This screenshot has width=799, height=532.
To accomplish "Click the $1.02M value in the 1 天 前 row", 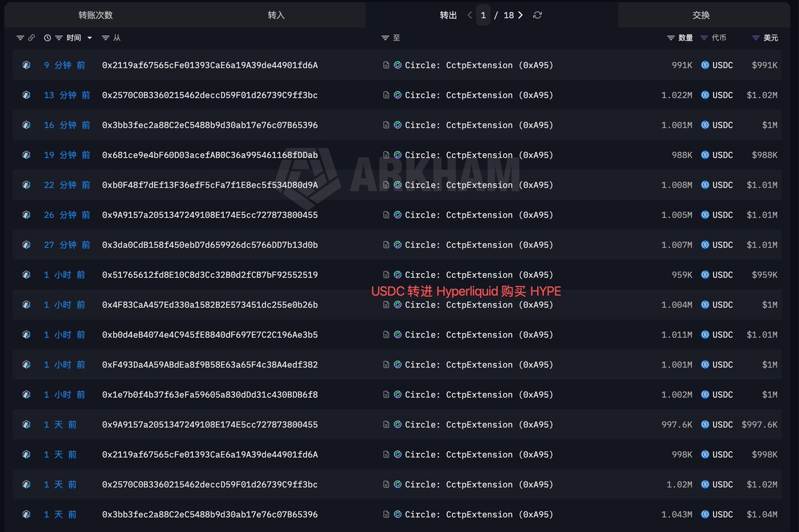I will point(762,485).
